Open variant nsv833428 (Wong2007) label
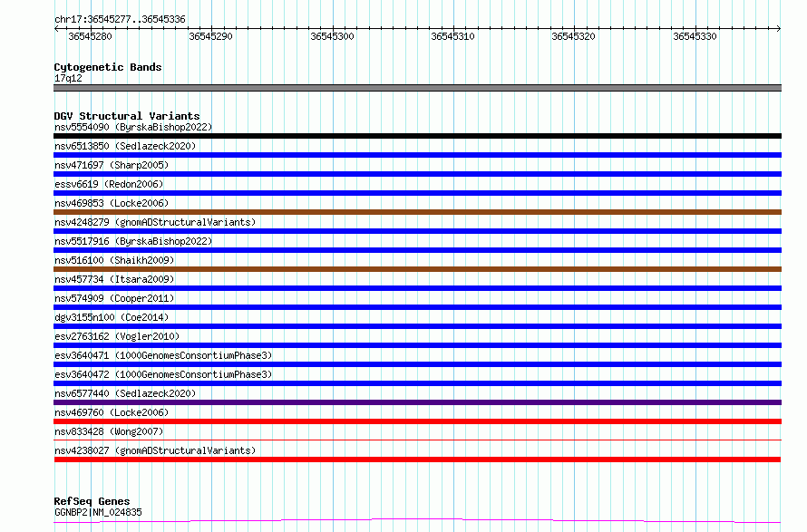807x532 pixels. pyautogui.click(x=109, y=431)
